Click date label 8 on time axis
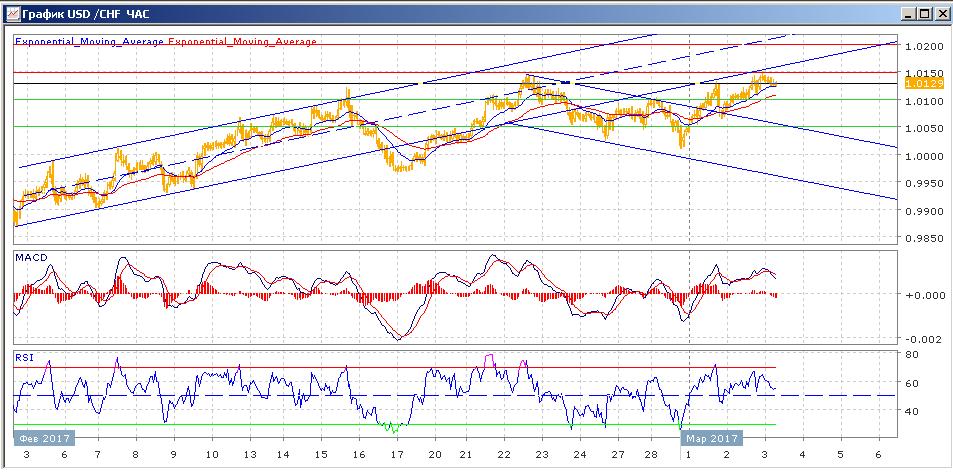Image resolution: width=953 pixels, height=474 pixels. coord(136,455)
